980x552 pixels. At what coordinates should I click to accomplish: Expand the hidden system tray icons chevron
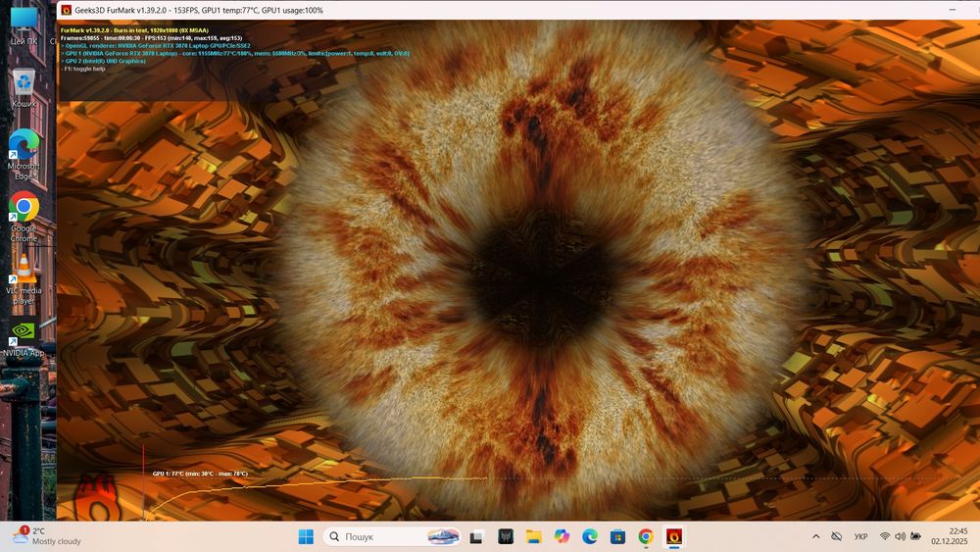tap(815, 536)
